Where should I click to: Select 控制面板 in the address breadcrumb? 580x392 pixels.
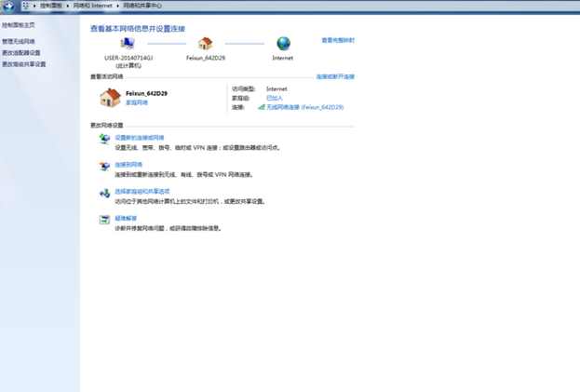[x=50, y=6]
